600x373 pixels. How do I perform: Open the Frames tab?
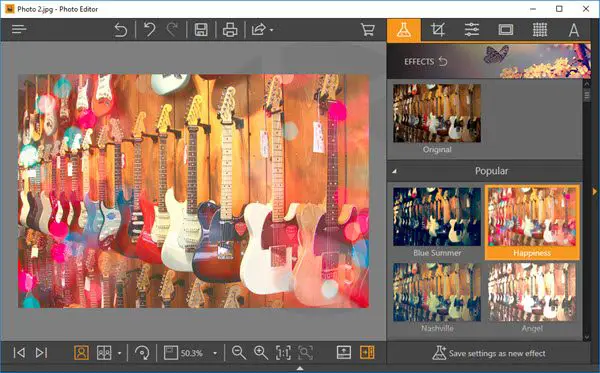coord(505,30)
